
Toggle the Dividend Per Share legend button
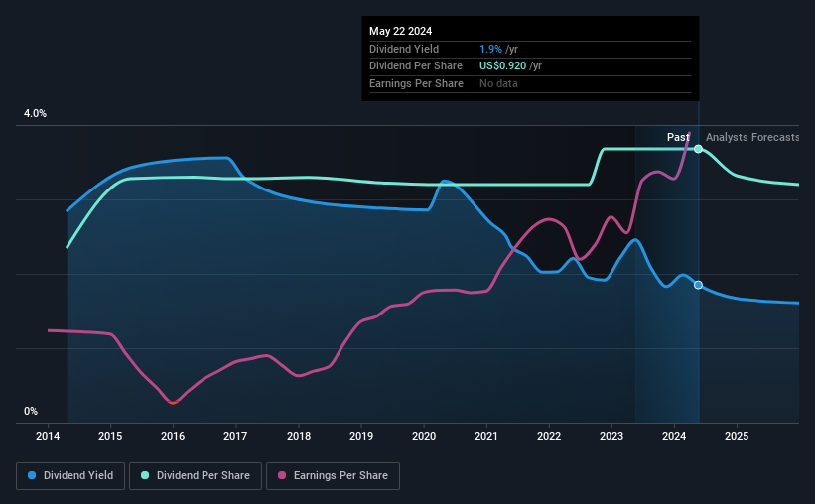196,476
